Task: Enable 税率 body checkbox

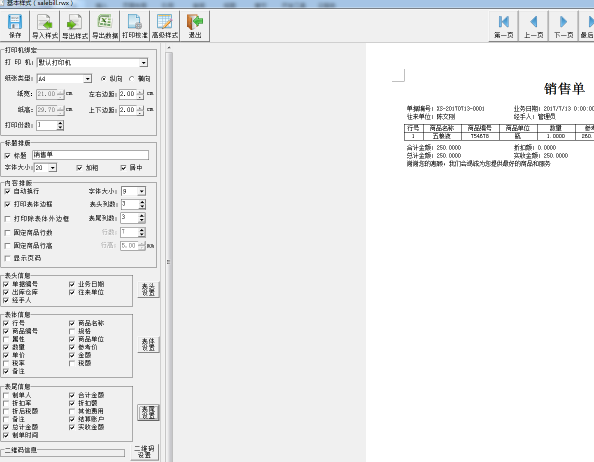Action: coord(6,363)
